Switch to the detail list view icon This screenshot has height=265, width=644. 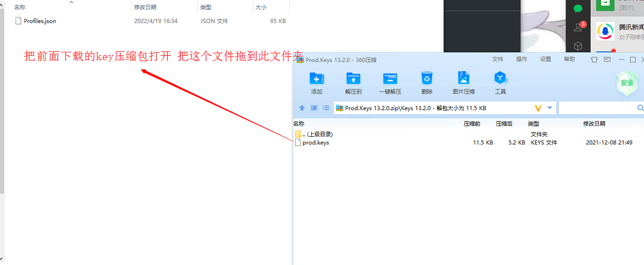click(x=326, y=108)
